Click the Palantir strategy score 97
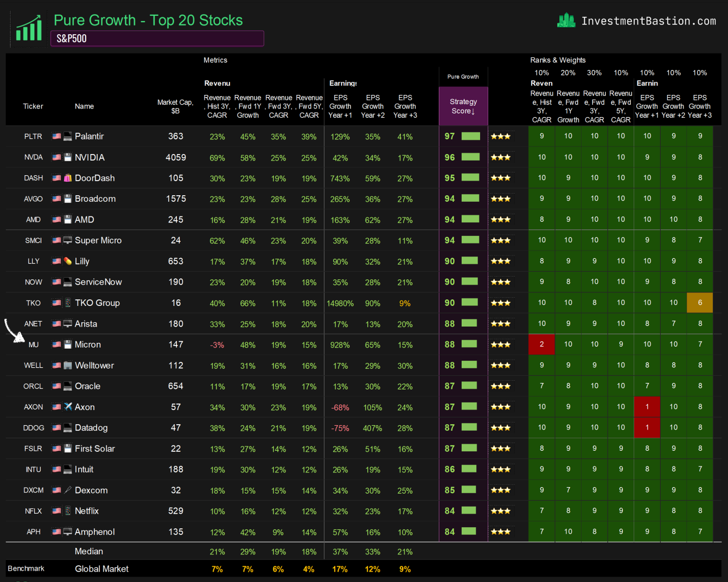This screenshot has width=728, height=582. (450, 136)
